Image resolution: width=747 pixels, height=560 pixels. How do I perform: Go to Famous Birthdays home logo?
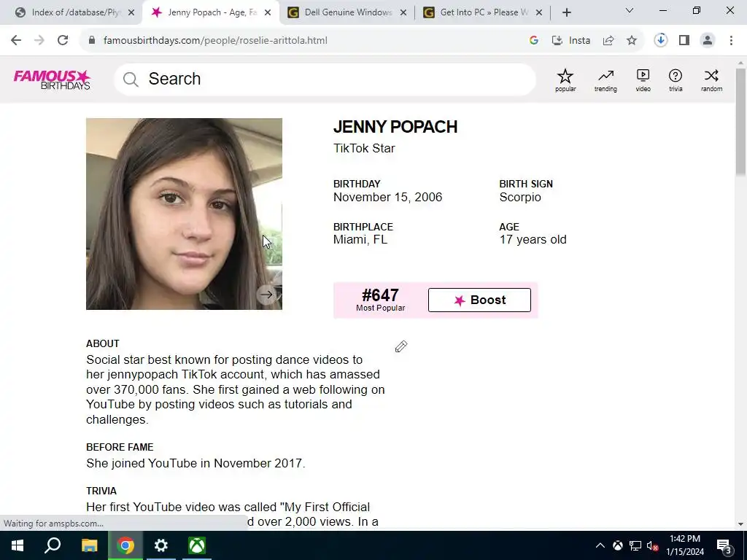pyautogui.click(x=52, y=79)
